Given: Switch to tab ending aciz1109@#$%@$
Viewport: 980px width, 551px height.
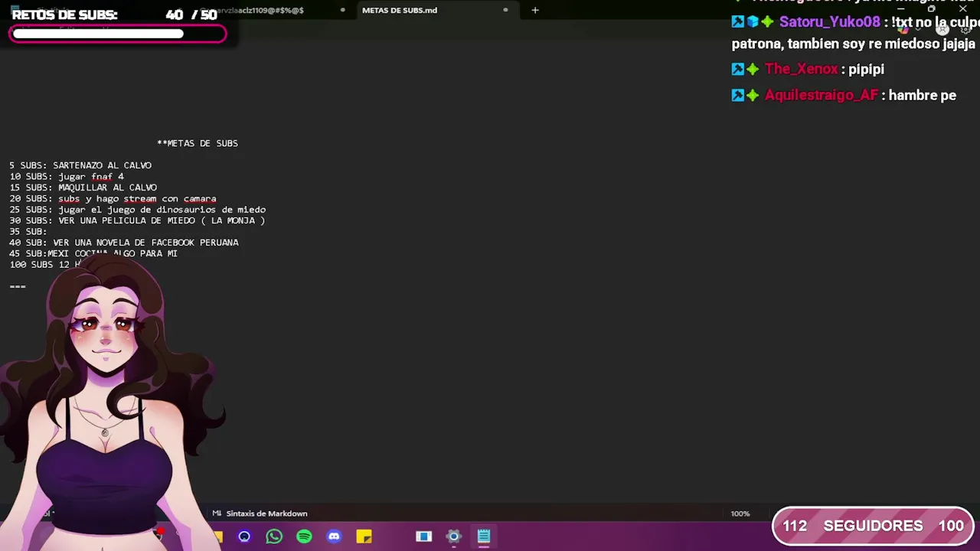Looking at the screenshot, I should pos(260,10).
